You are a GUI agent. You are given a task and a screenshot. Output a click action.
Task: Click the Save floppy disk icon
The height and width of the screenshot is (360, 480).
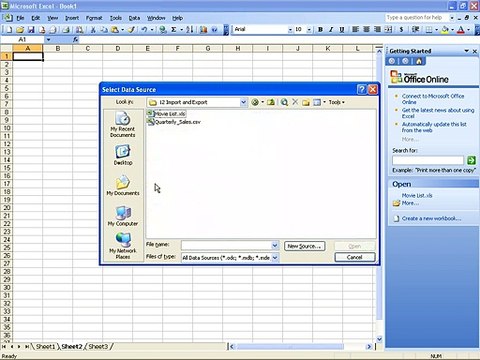pyautogui.click(x=31, y=30)
